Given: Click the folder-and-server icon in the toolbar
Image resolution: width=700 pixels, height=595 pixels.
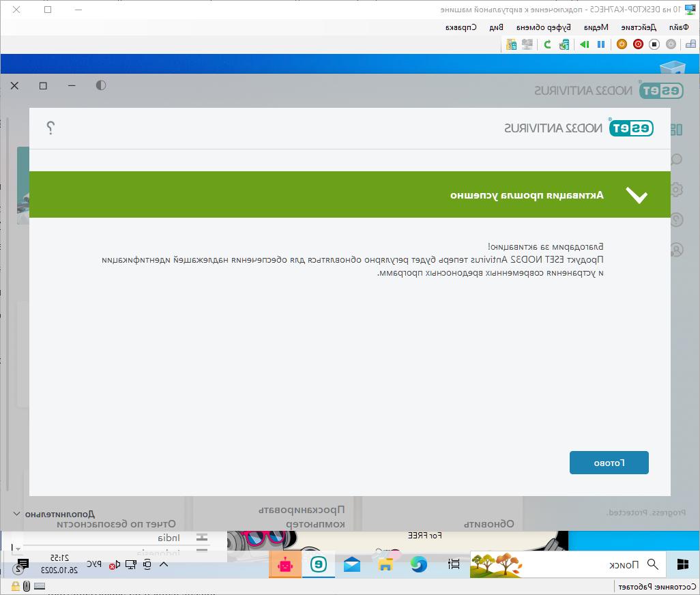Looking at the screenshot, I should [x=512, y=44].
